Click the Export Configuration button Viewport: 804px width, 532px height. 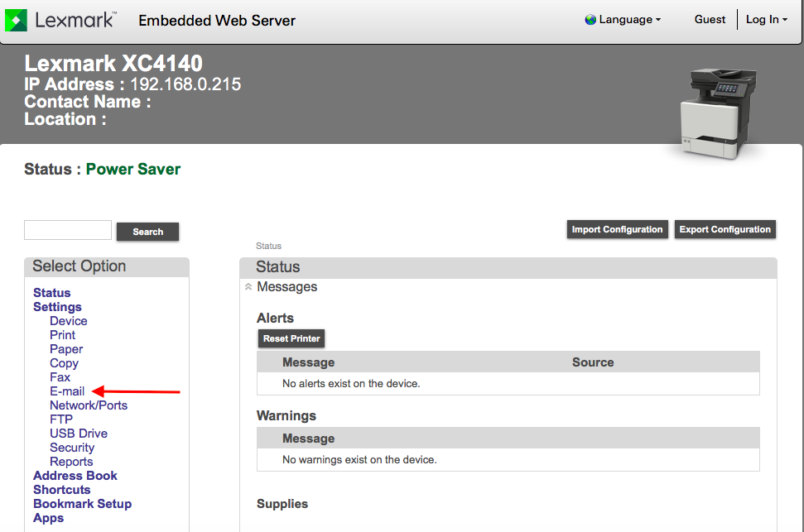725,230
